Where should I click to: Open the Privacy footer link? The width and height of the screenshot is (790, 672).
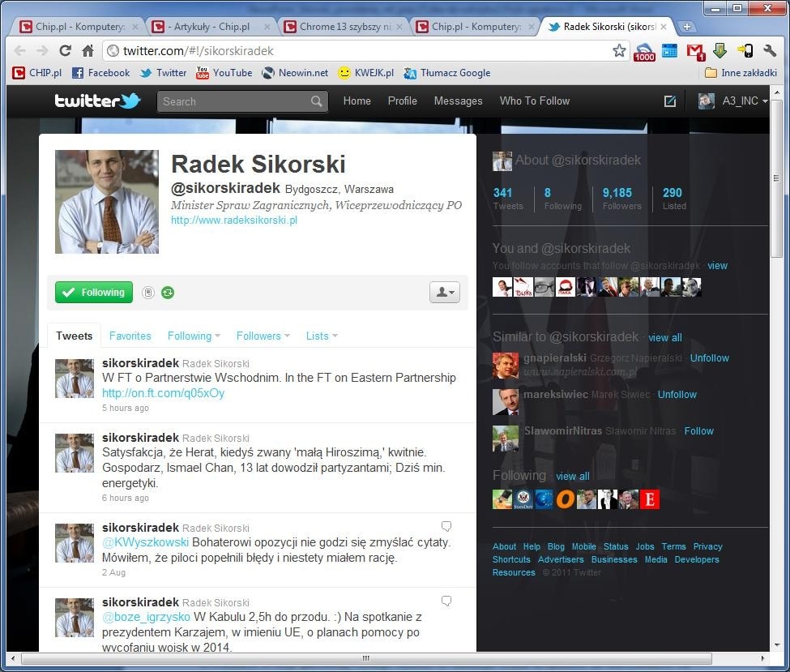click(707, 546)
